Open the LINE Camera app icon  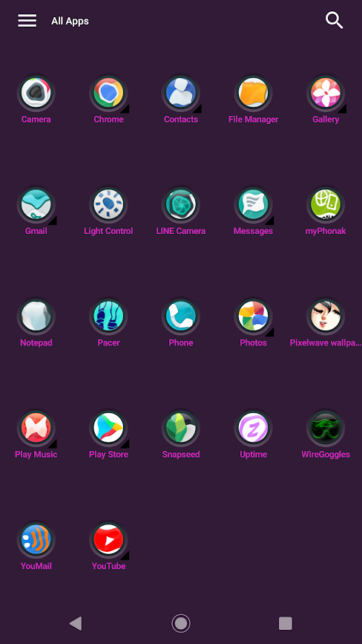point(181,204)
